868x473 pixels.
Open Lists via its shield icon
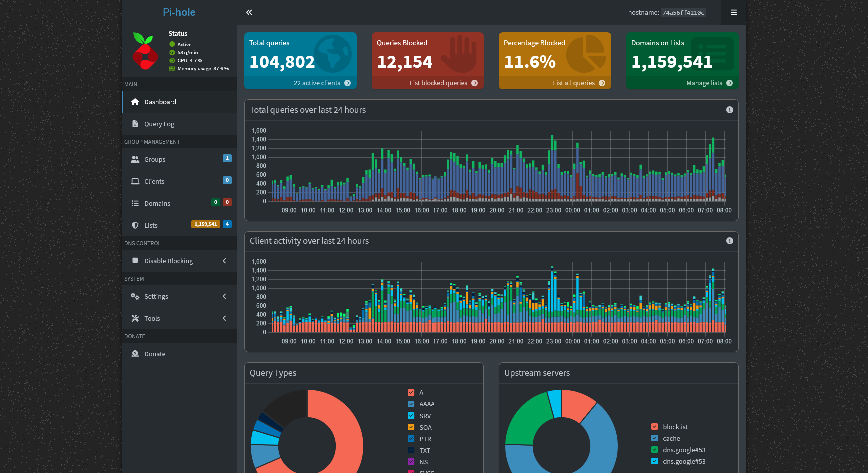135,225
